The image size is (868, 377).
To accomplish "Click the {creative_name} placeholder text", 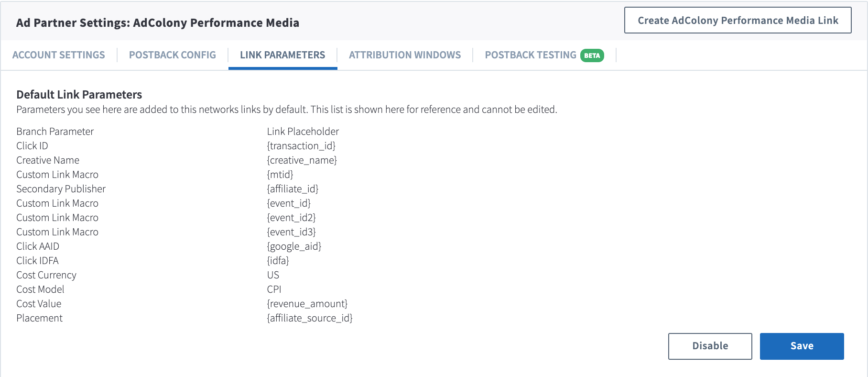I will [302, 160].
